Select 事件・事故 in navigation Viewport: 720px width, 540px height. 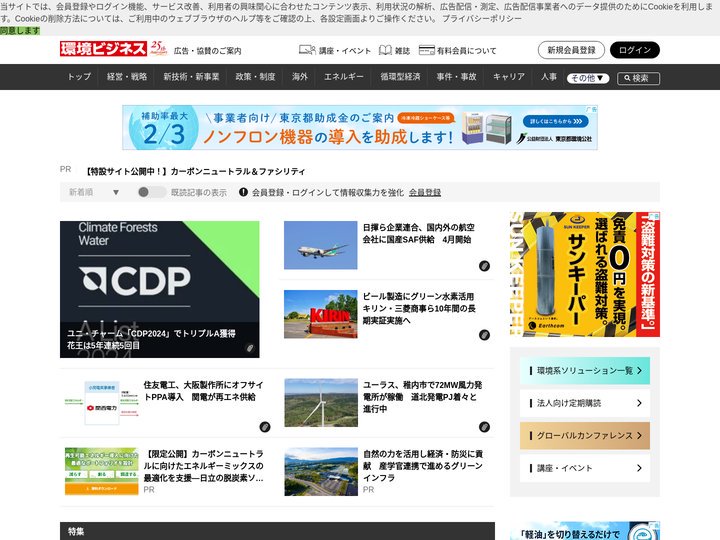pyautogui.click(x=456, y=77)
